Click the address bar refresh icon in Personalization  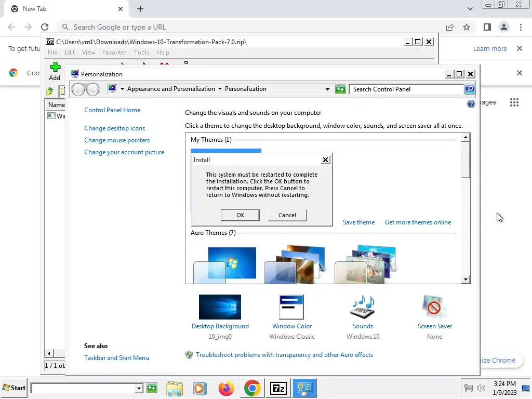click(340, 89)
